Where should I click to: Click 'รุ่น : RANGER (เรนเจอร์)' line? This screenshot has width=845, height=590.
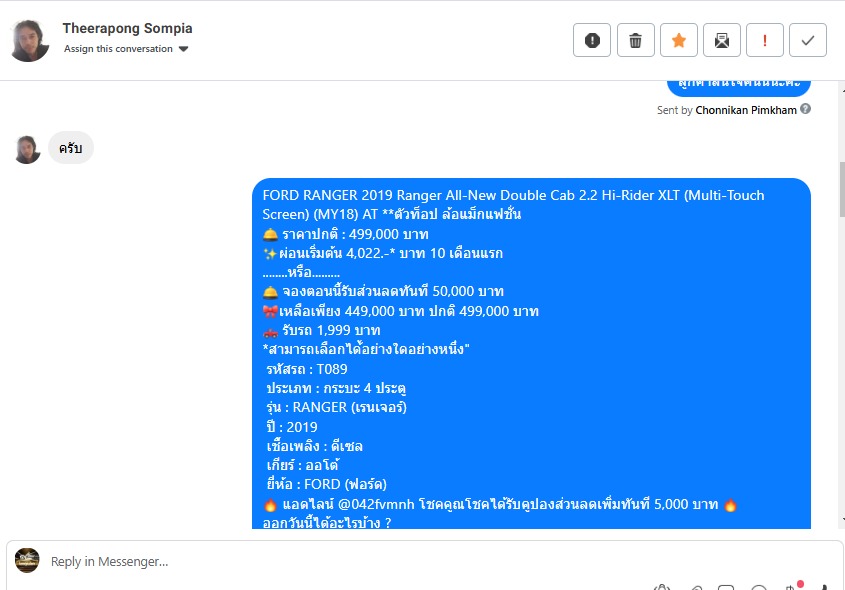point(336,407)
